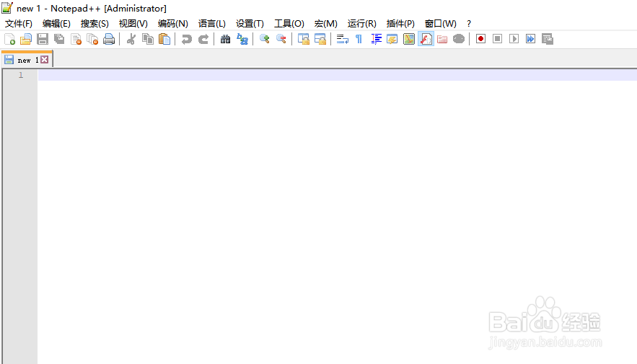Viewport: 637px width, 364px height.
Task: Save the current file with the floppy icon
Action: [43, 39]
